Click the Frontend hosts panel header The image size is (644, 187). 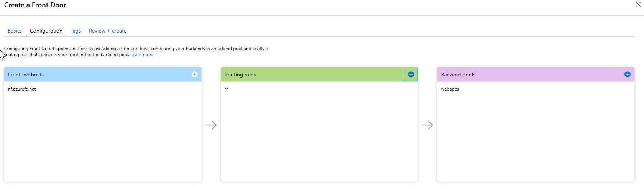pos(103,75)
